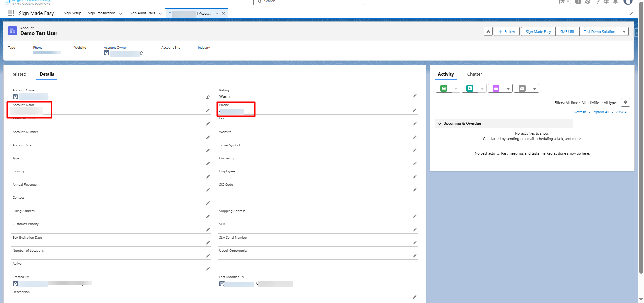Edit the Rating field pencil icon
Image resolution: width=644 pixels, height=303 pixels.
(414, 96)
